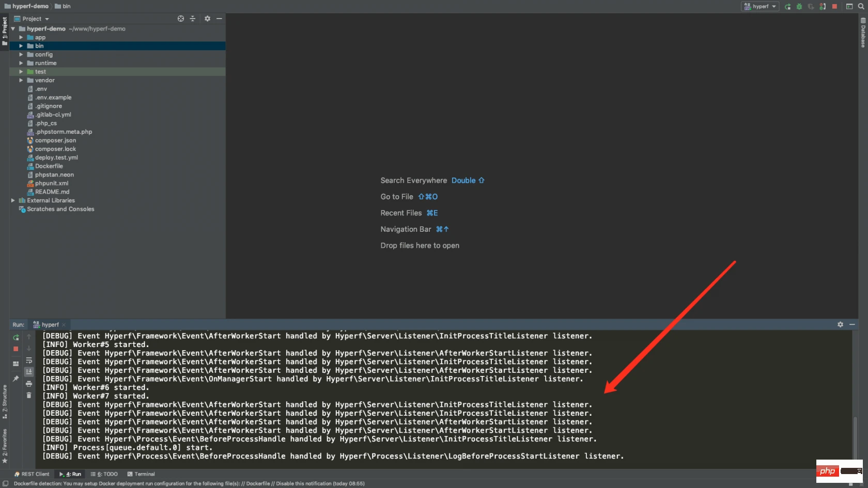The height and width of the screenshot is (488, 868).
Task: Enable scroll to end in console
Action: [29, 372]
